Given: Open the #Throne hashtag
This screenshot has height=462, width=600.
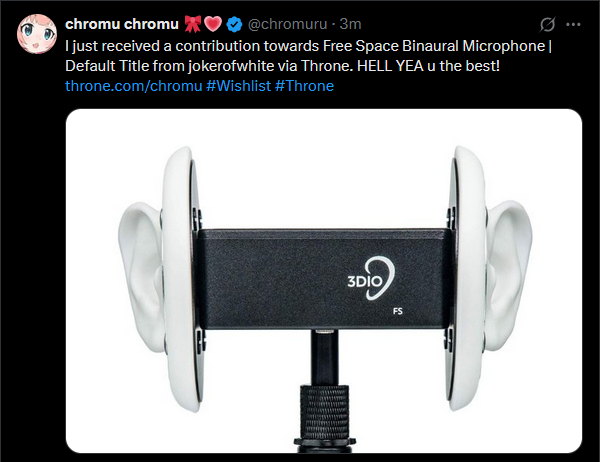Looking at the screenshot, I should (x=304, y=86).
